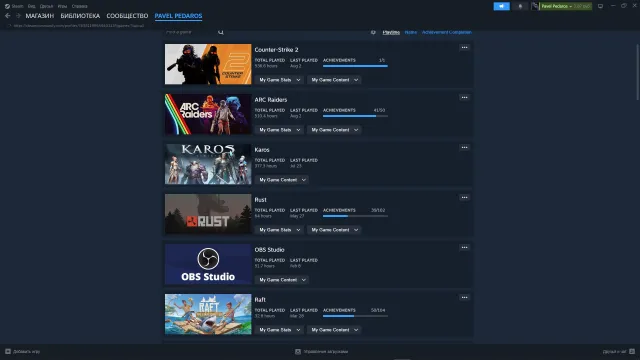Open the БИБЛИОТЕКА tab
The width and height of the screenshot is (640, 360).
tap(80, 16)
